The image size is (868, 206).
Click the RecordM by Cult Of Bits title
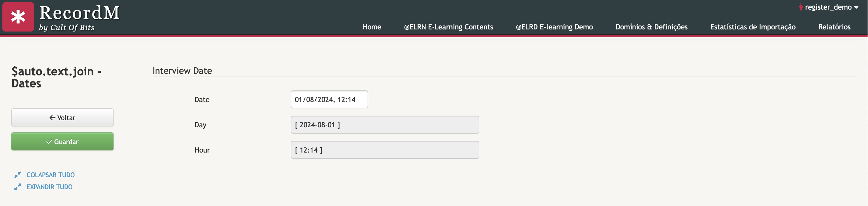click(80, 18)
